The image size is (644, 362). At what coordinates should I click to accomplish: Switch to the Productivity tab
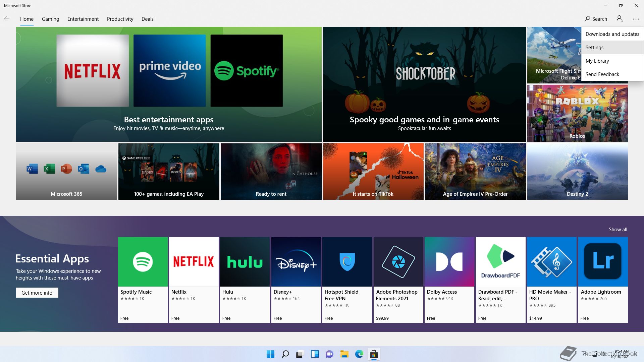coord(120,19)
